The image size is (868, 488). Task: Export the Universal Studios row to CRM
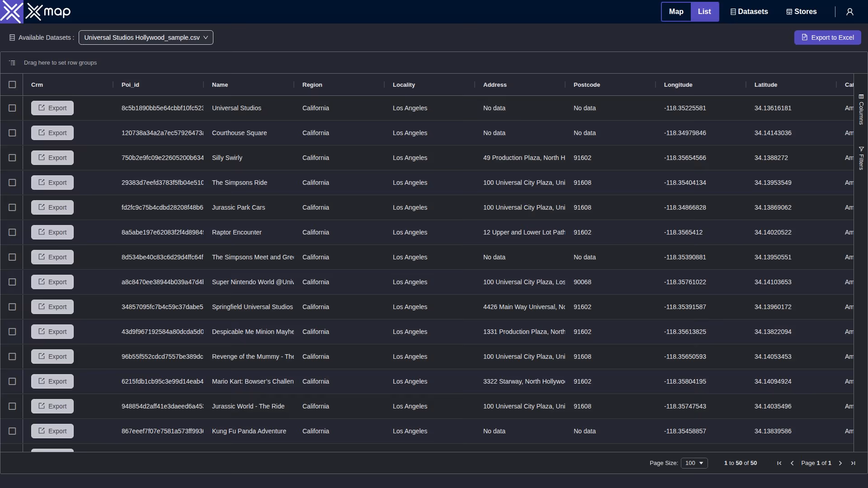[x=52, y=108]
